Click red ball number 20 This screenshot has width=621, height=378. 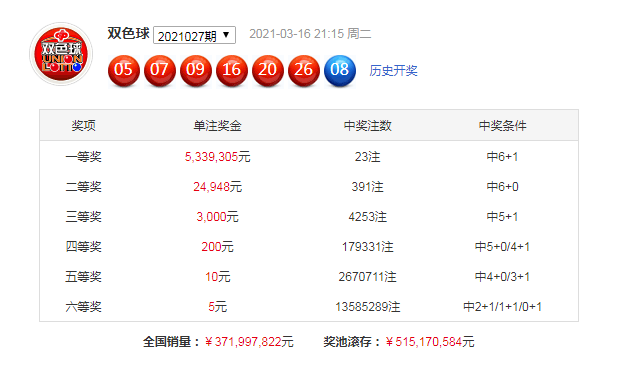pyautogui.click(x=268, y=70)
